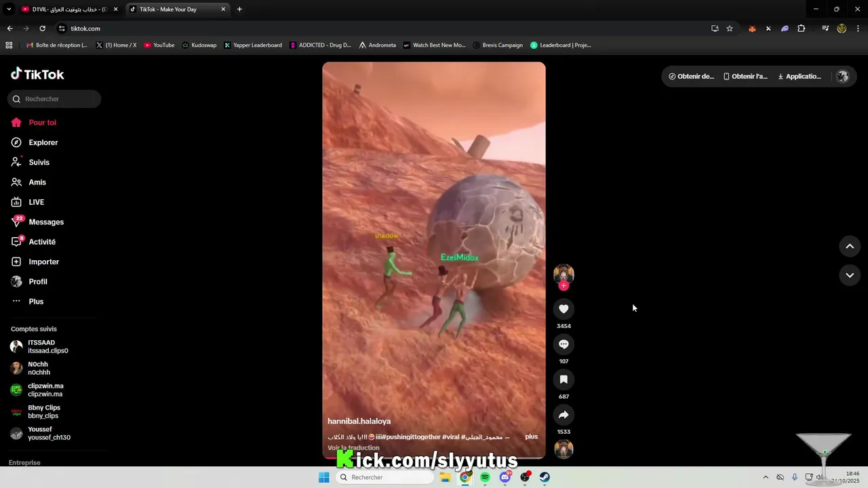This screenshot has height=488, width=868.
Task: Open the profile avatar menu top right
Action: coord(842,77)
